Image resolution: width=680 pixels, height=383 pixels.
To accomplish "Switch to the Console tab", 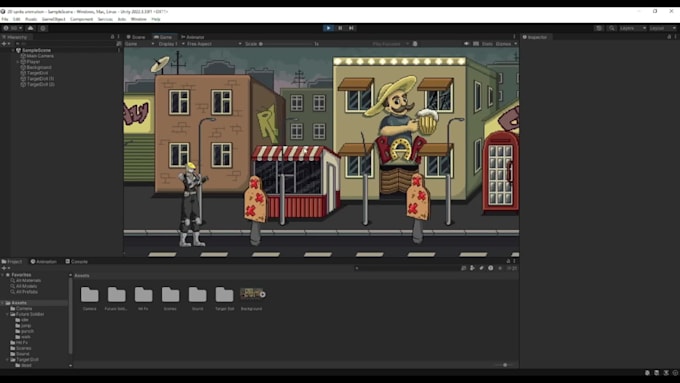I will tap(77, 262).
